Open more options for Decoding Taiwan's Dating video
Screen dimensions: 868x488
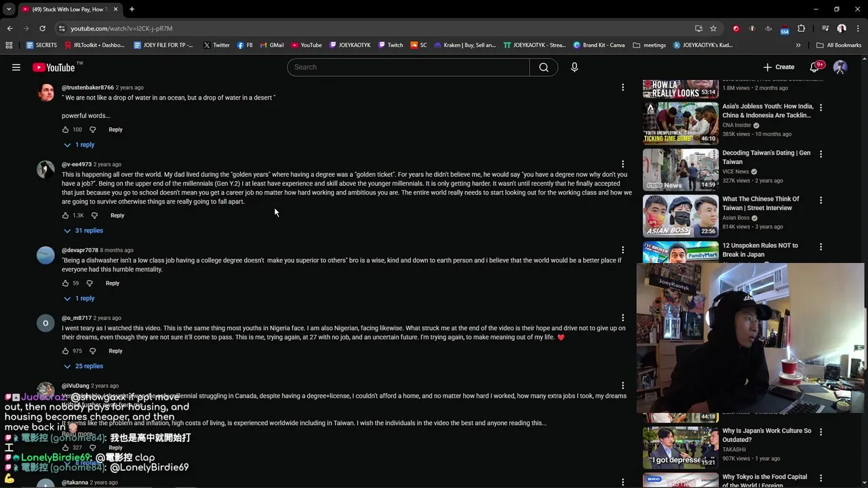click(821, 154)
